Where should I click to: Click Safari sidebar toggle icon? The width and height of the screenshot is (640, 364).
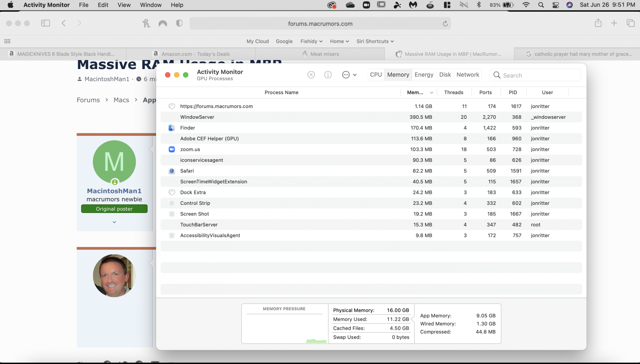pyautogui.click(x=45, y=23)
